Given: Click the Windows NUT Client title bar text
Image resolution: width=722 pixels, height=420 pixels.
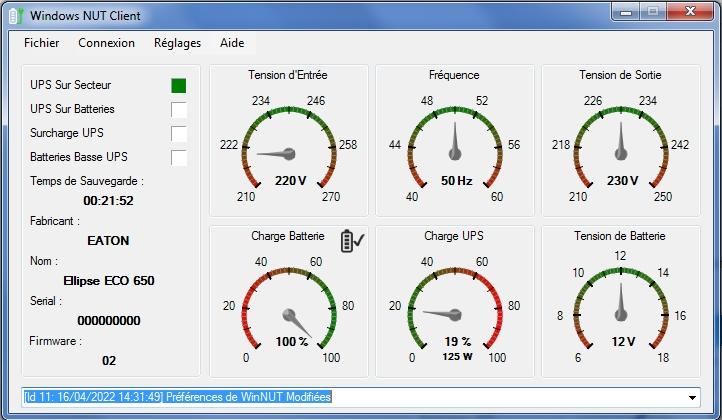Looking at the screenshot, I should [x=85, y=16].
